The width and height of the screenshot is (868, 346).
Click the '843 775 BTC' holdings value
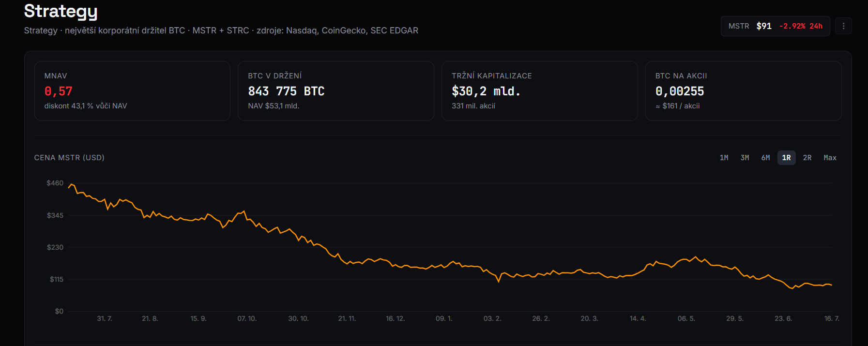click(286, 91)
